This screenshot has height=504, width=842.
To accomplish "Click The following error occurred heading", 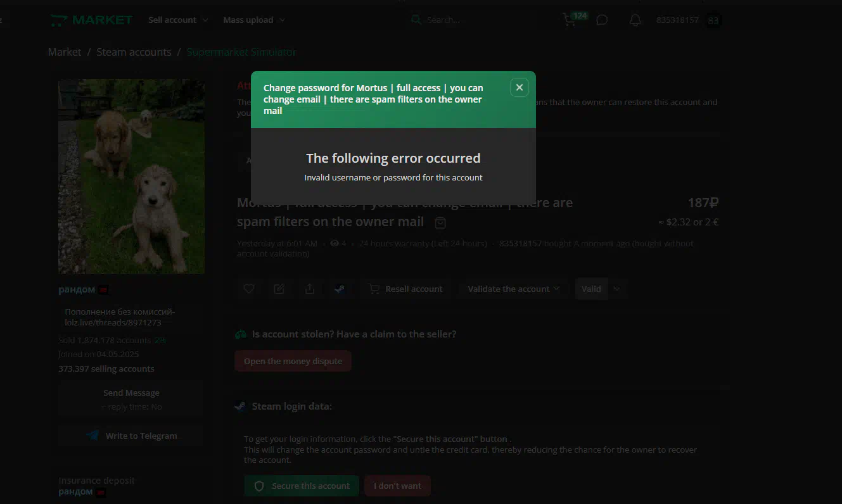I will 393,158.
